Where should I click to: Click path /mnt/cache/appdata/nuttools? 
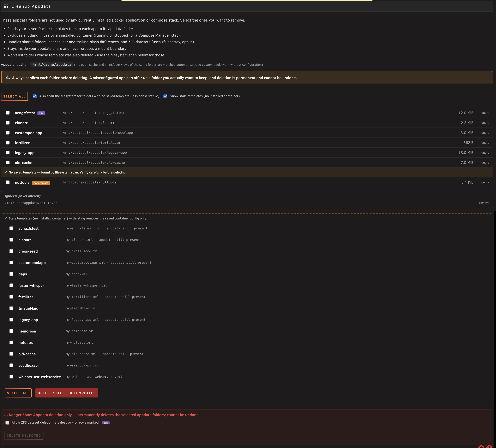90,182
